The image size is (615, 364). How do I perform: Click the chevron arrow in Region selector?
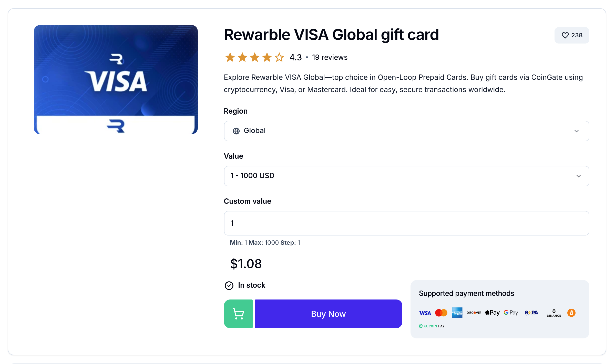pyautogui.click(x=577, y=131)
